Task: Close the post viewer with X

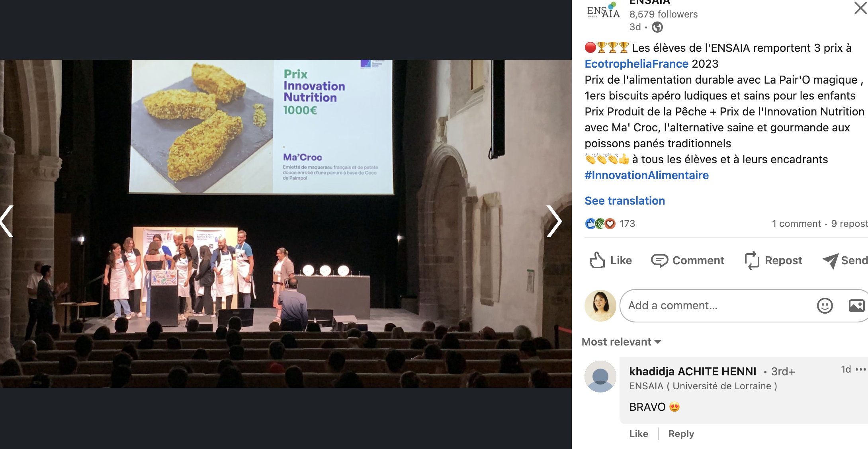Action: point(861,8)
